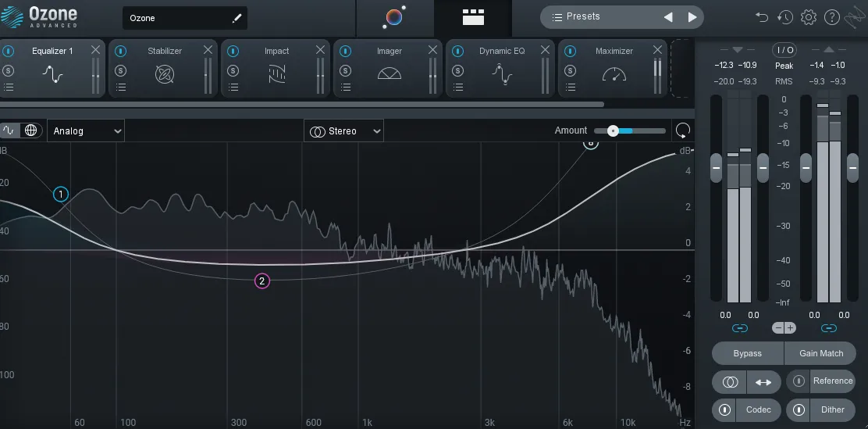This screenshot has width=868, height=429.
Task: Select EQ band node 2
Action: click(261, 281)
